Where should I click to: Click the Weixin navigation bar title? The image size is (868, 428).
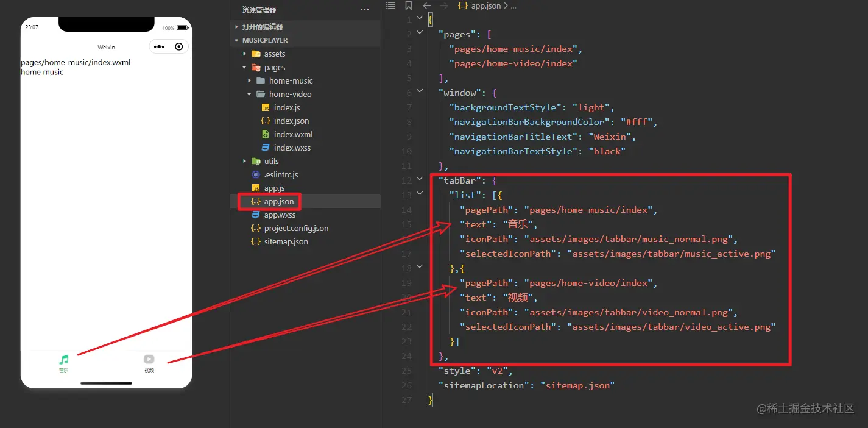pyautogui.click(x=106, y=47)
